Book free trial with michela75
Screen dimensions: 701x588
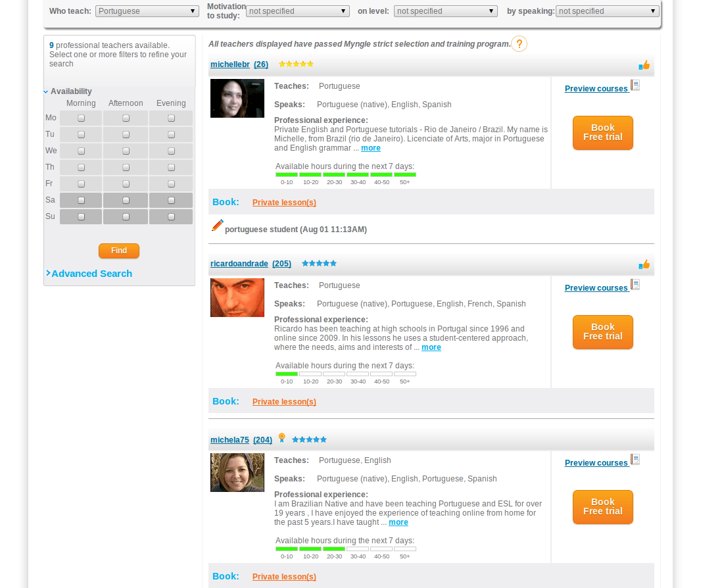tap(602, 507)
